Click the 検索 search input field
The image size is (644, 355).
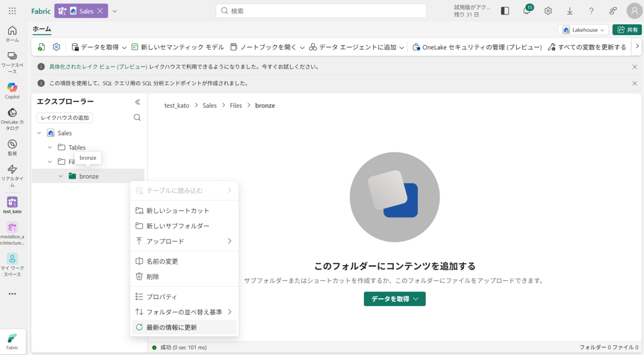[x=321, y=11]
